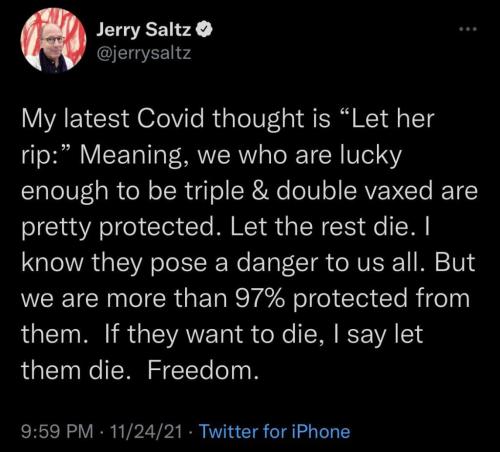
Task: Click the 97% figure in the tweet
Action: point(260,298)
